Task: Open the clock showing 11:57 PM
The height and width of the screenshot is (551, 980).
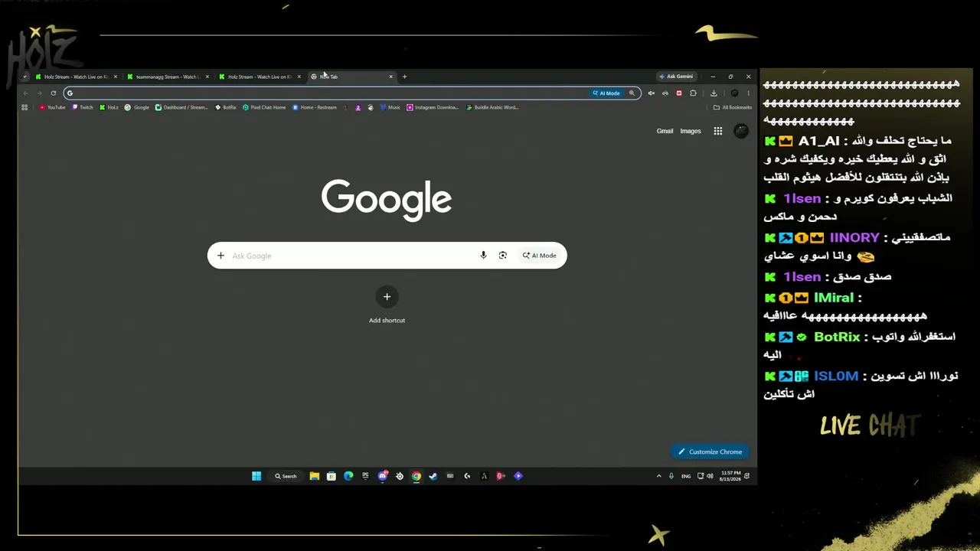Action: point(731,476)
